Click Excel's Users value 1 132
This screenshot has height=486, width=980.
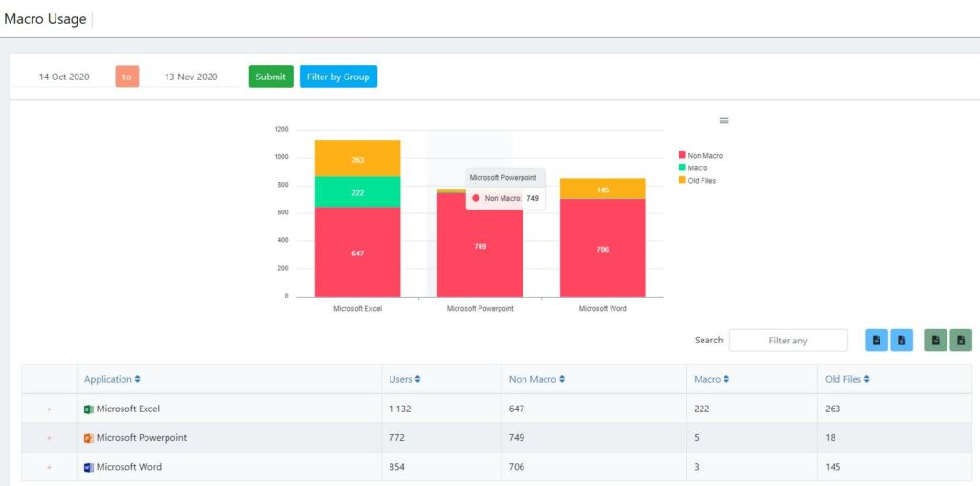pyautogui.click(x=400, y=409)
